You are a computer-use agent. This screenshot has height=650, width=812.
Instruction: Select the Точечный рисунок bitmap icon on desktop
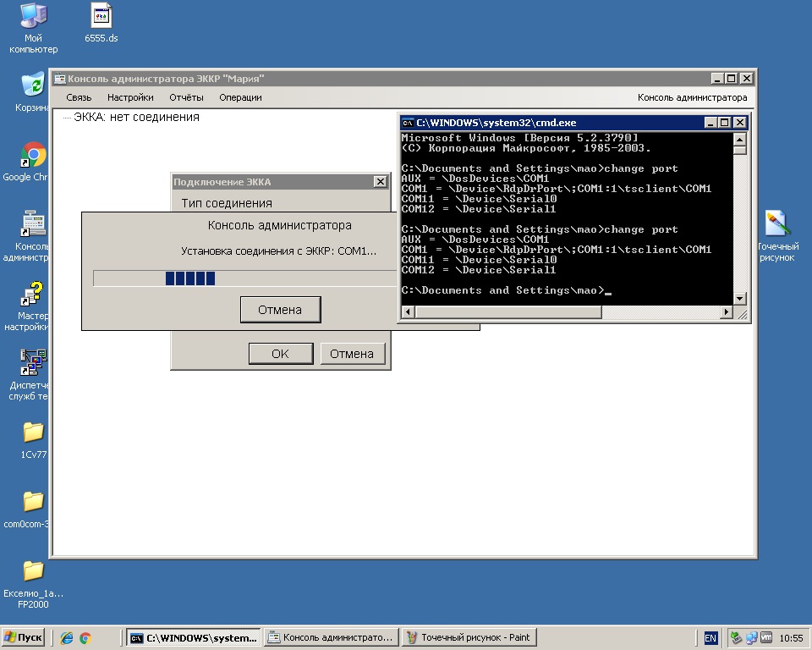[776, 223]
